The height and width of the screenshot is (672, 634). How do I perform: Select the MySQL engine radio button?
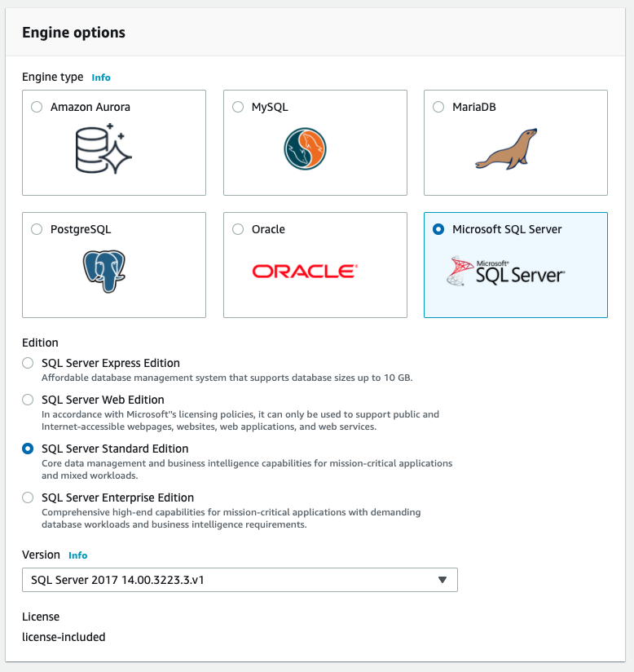[238, 107]
